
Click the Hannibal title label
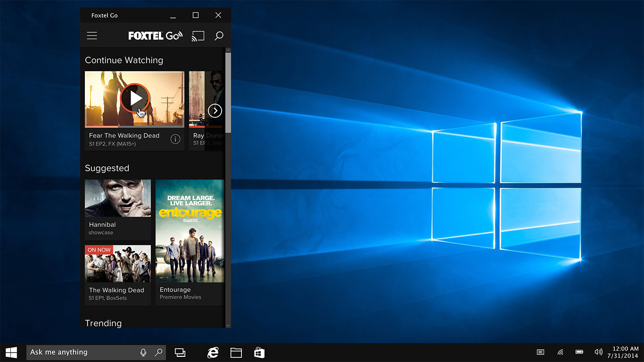pos(102,225)
